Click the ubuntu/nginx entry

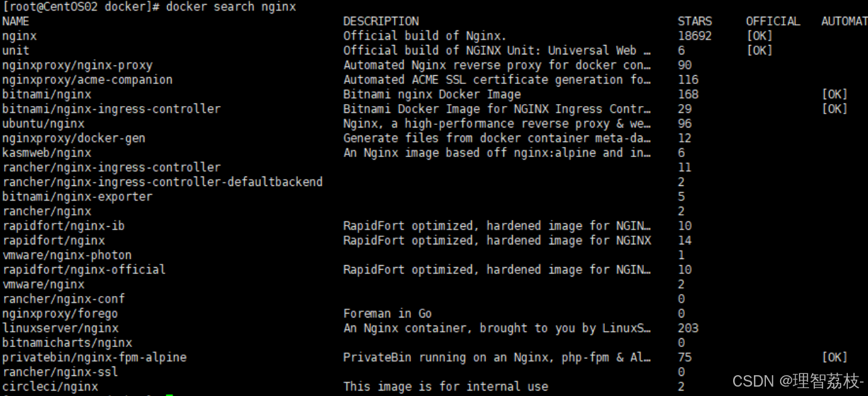point(44,123)
